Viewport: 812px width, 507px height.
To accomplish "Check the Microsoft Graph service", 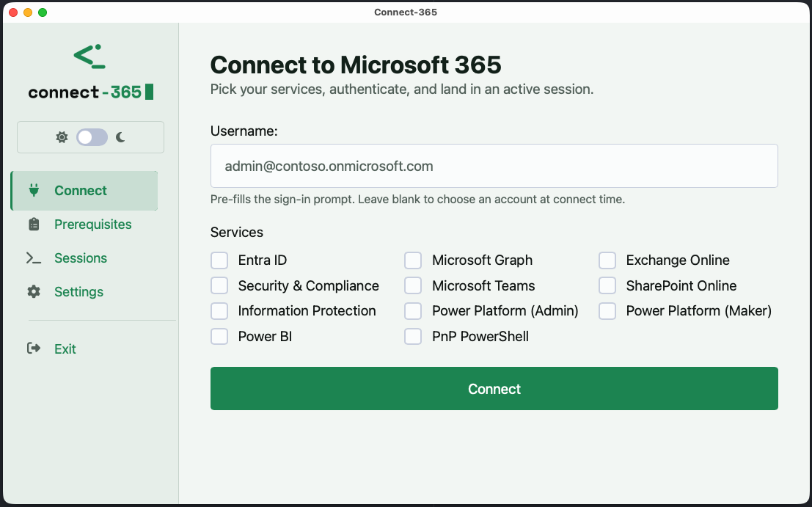I will [x=413, y=260].
